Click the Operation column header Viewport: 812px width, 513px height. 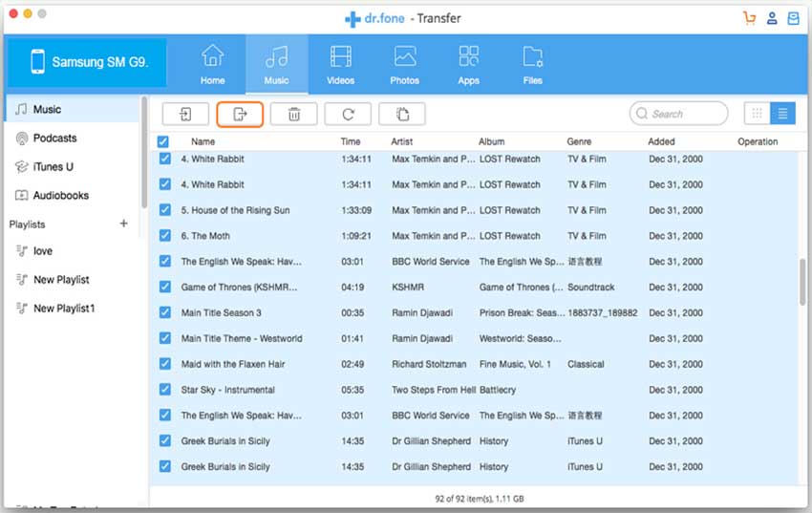click(758, 141)
